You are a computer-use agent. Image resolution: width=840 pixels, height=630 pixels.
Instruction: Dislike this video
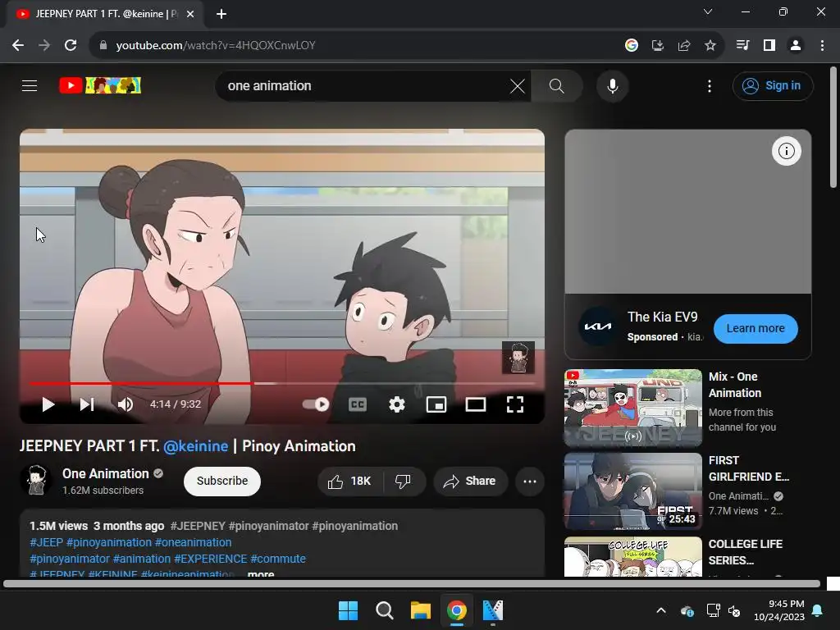coord(404,481)
